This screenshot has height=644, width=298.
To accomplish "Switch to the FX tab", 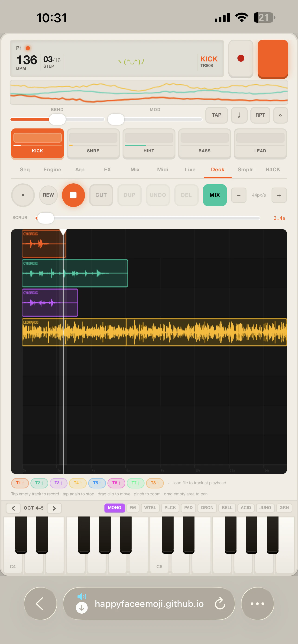I will [107, 169].
